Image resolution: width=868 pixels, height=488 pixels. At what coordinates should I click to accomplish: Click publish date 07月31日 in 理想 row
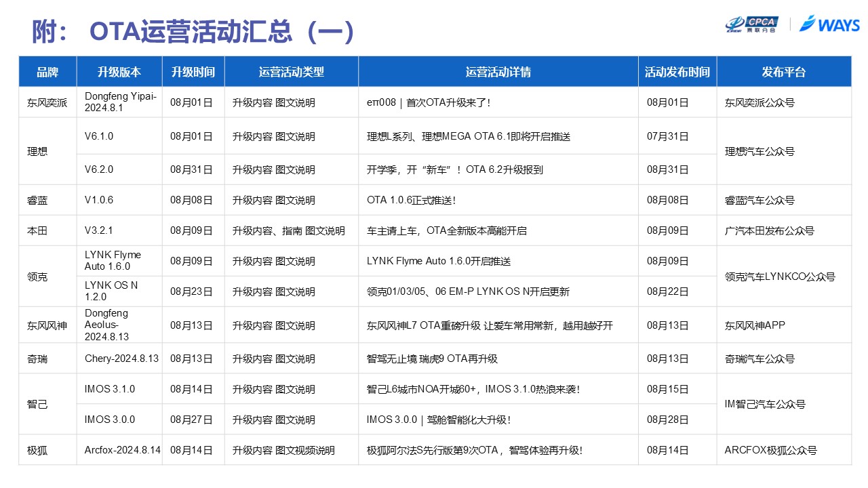tap(668, 136)
